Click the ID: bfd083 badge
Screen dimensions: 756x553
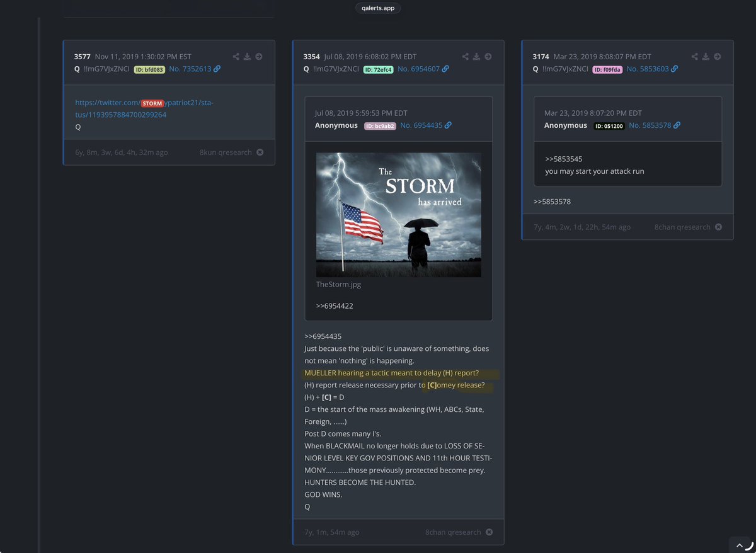(149, 69)
